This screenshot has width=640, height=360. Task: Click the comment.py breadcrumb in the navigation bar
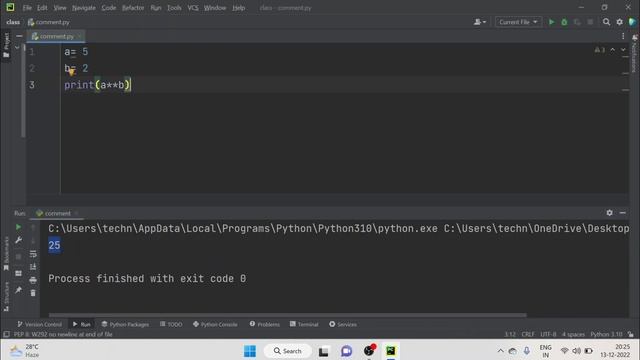49,22
